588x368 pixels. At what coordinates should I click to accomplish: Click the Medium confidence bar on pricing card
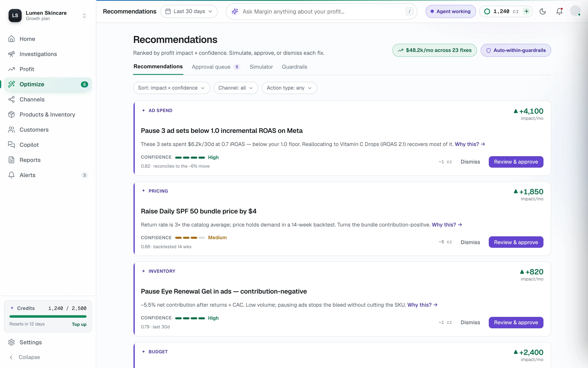190,238
